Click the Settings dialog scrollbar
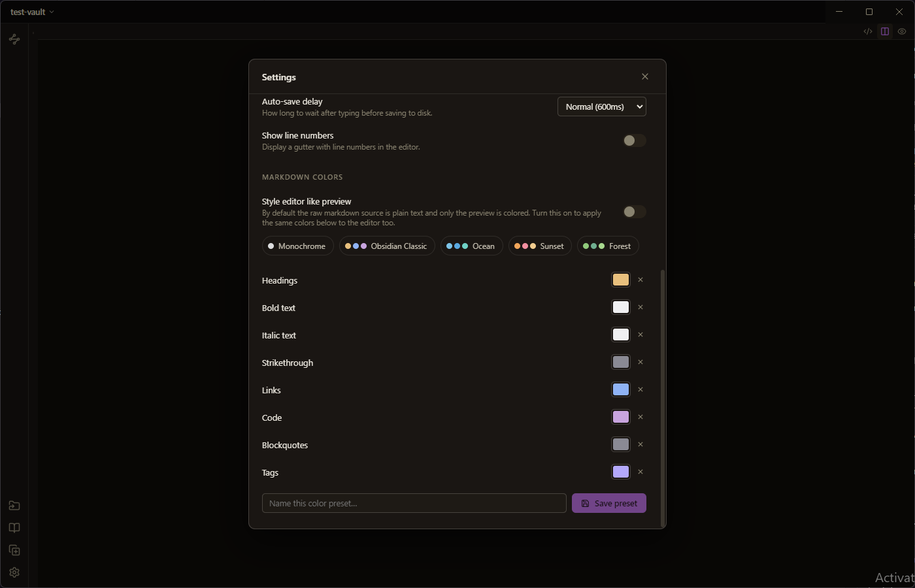Image resolution: width=915 pixels, height=588 pixels. pos(663,399)
